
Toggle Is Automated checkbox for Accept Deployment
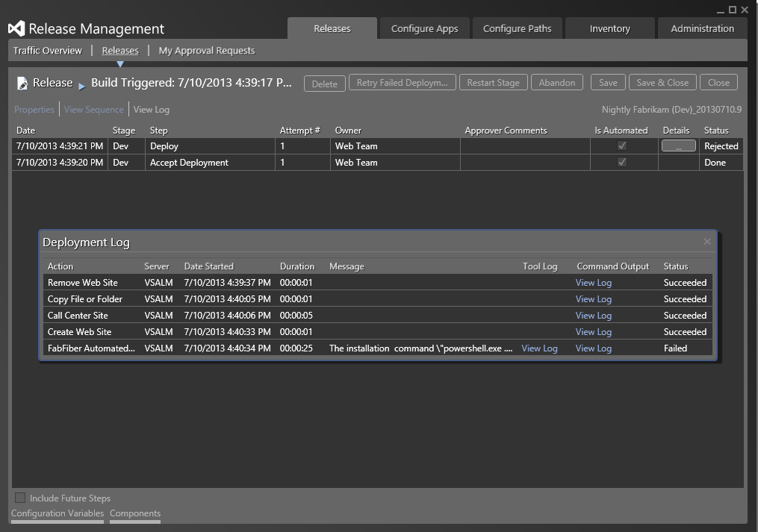(621, 163)
